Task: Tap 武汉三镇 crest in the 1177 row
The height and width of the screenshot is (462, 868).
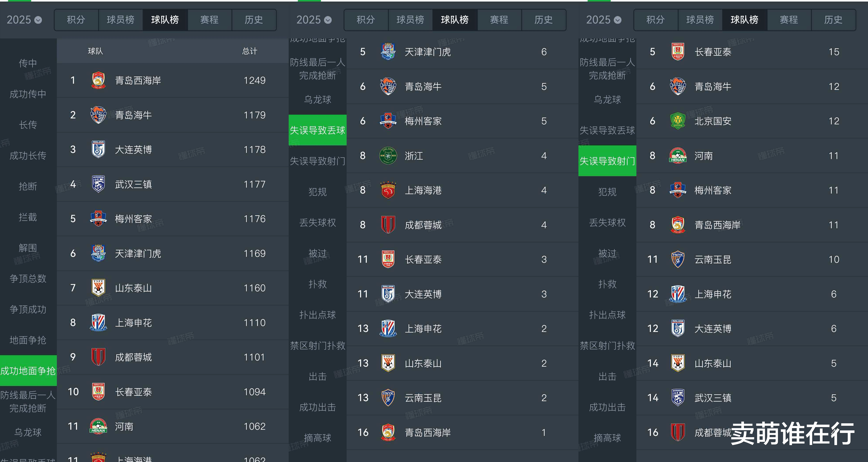Action: click(x=98, y=184)
